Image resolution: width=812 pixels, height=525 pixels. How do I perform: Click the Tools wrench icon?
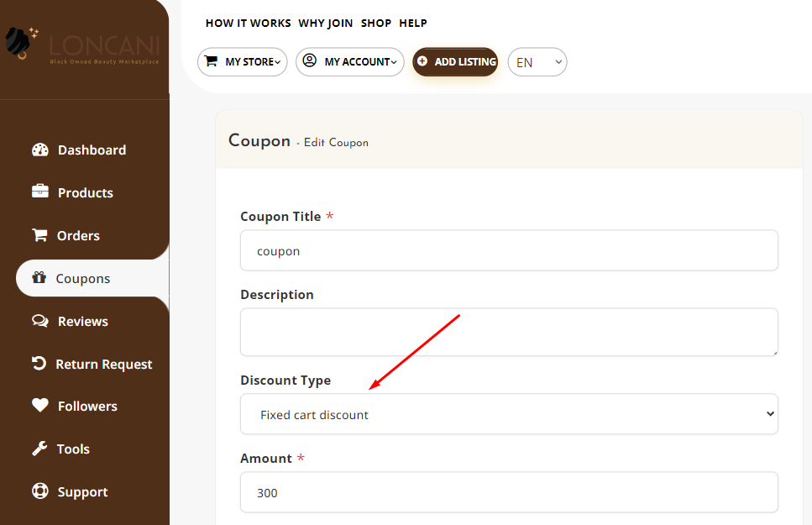coord(39,449)
